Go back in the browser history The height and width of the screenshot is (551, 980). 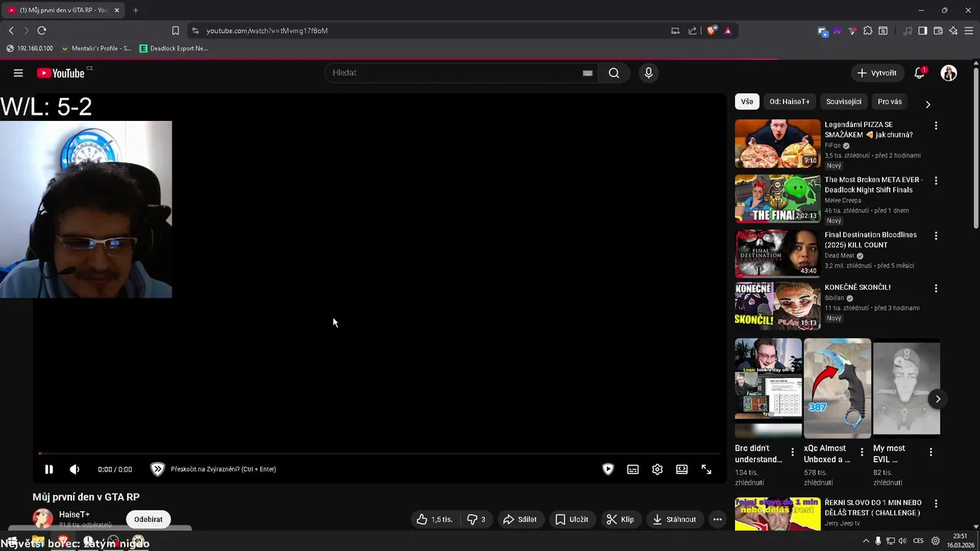click(x=11, y=31)
